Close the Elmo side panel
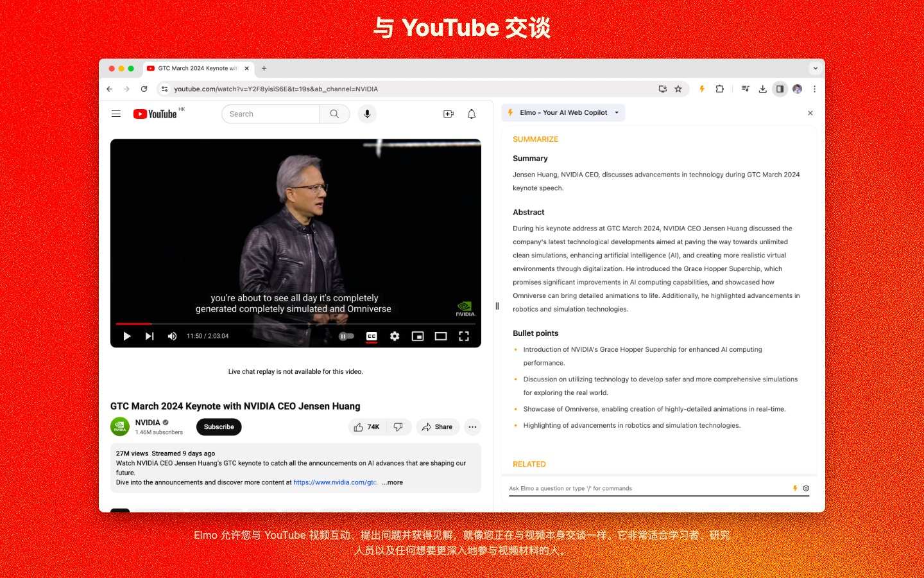 point(810,113)
